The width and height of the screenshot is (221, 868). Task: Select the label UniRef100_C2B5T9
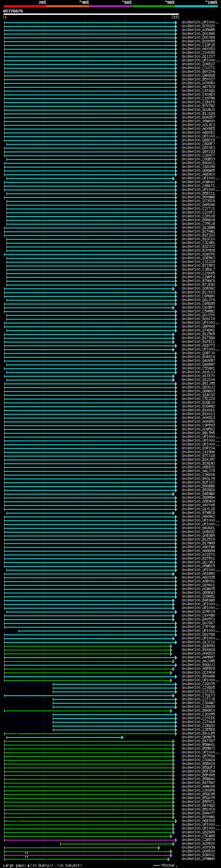tap(198, 840)
